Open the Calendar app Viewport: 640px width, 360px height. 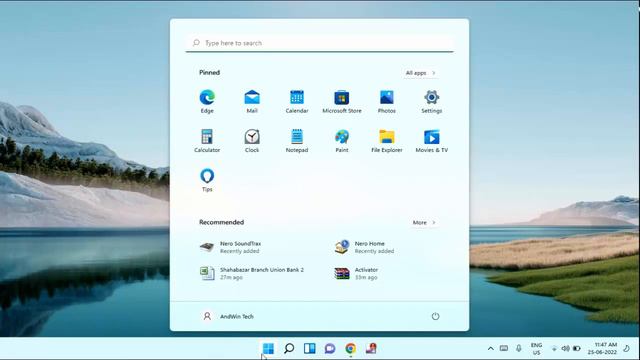coord(297,101)
